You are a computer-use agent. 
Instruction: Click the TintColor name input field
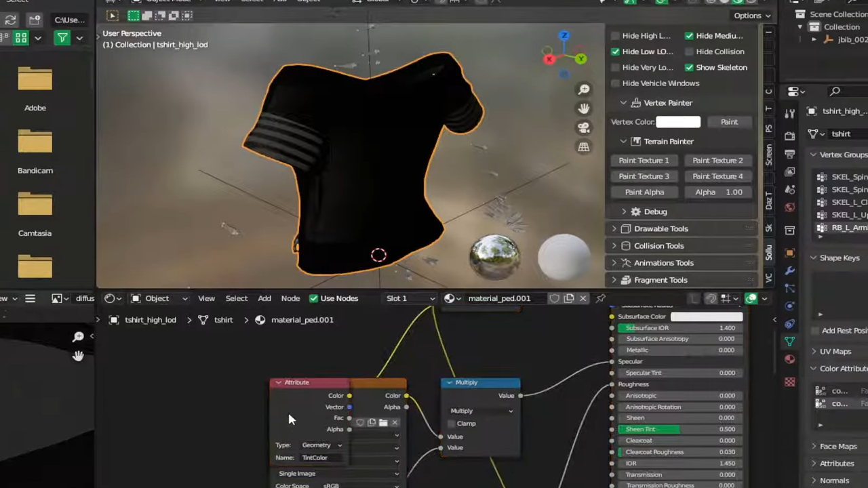[x=320, y=457]
